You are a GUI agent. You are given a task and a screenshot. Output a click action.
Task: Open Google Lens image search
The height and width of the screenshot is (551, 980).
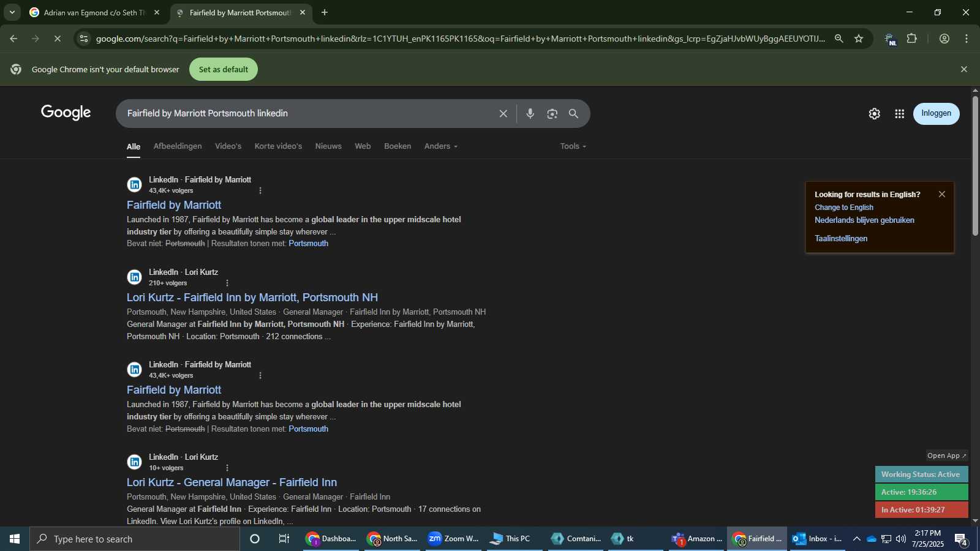coord(552,114)
